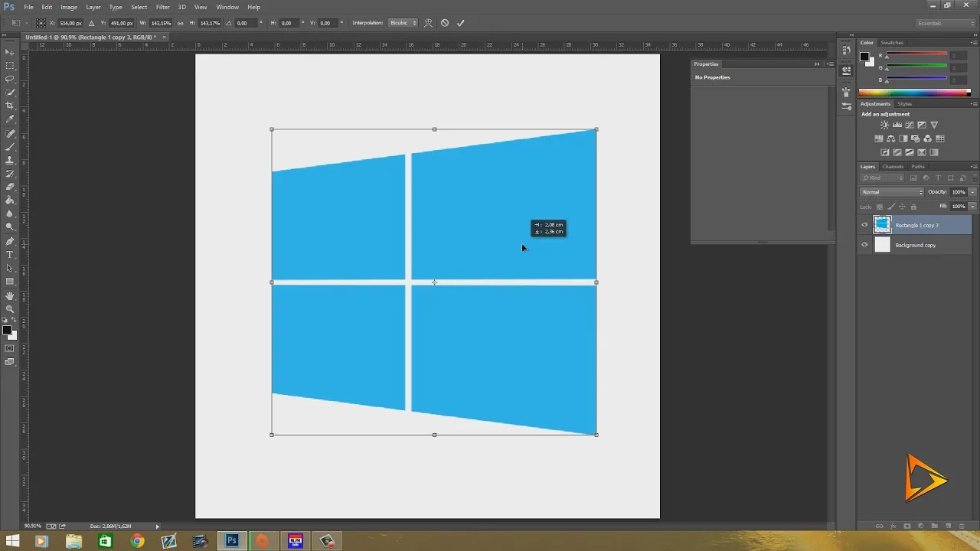Image resolution: width=980 pixels, height=551 pixels.
Task: Add a Brightness/Contrast adjustment
Action: tap(884, 125)
